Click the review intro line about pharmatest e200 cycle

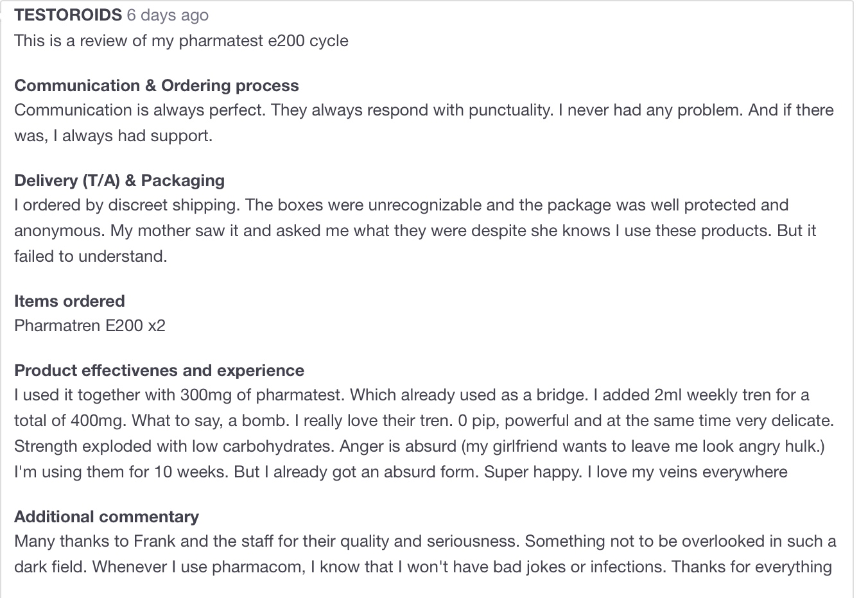(181, 40)
